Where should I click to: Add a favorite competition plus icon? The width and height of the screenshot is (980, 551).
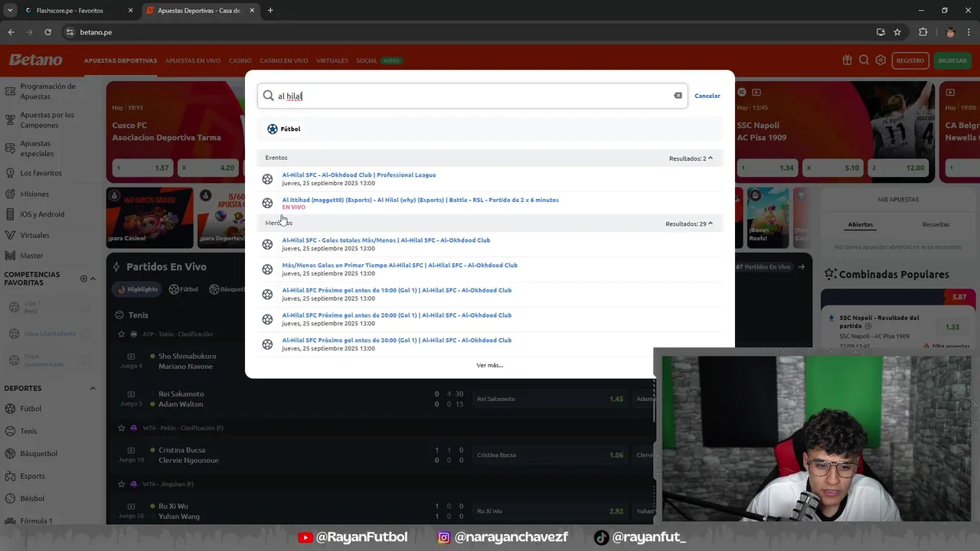[83, 279]
